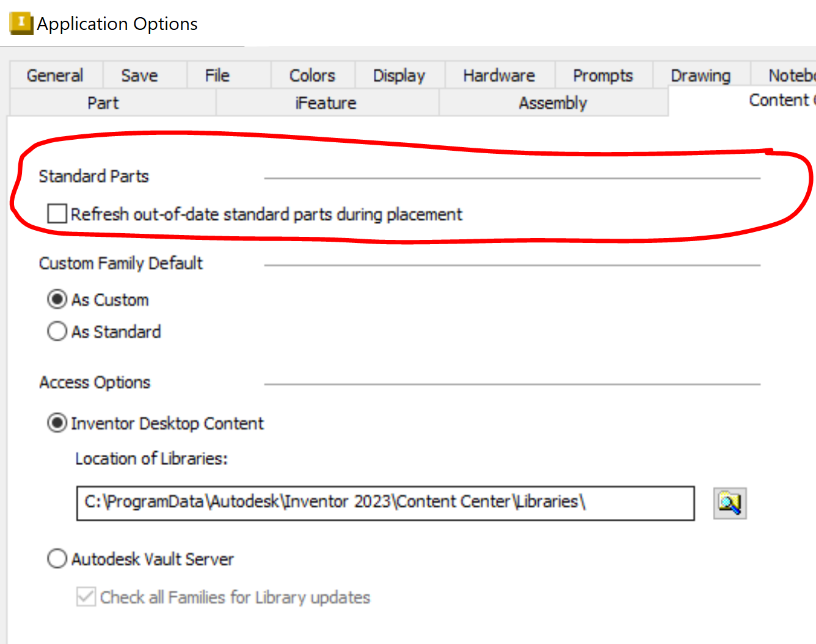Switch to the Prompts tab
This screenshot has height=644, width=816.
[x=602, y=75]
